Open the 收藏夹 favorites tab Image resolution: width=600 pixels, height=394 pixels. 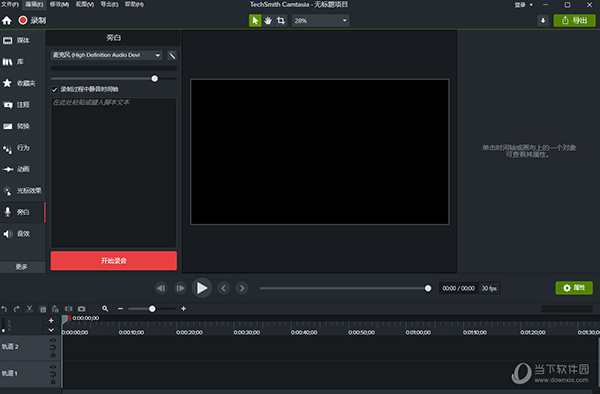(x=22, y=83)
